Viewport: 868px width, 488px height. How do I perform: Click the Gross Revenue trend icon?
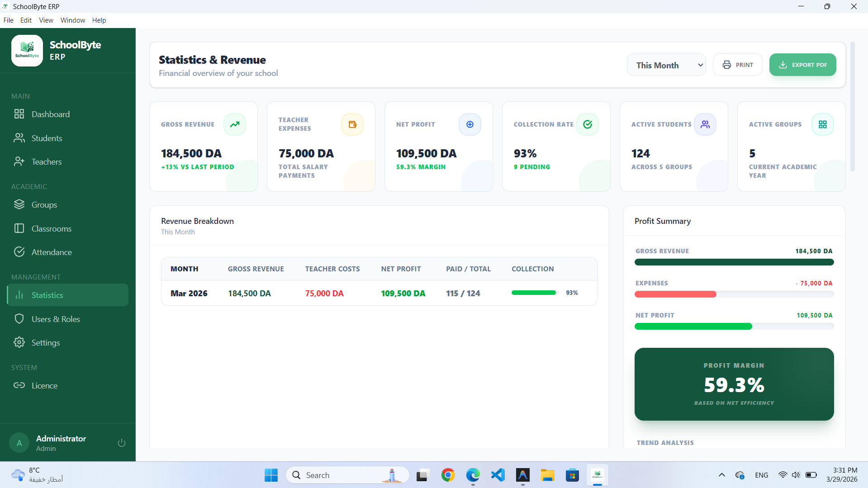click(x=235, y=124)
